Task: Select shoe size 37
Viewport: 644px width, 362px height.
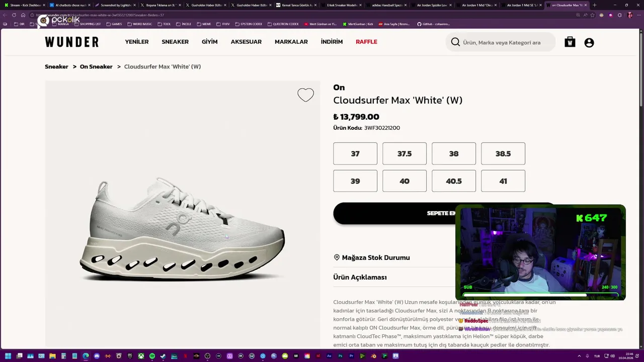Action: [355, 153]
